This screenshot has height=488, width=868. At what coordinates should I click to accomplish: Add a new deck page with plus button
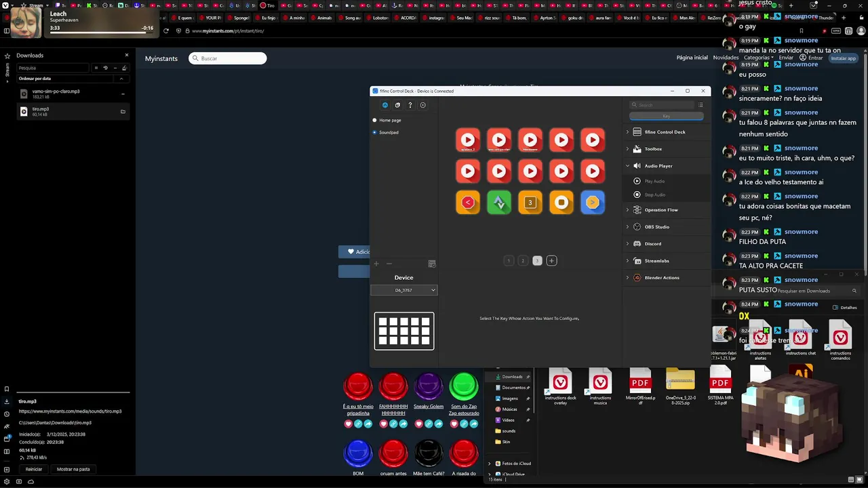click(551, 260)
